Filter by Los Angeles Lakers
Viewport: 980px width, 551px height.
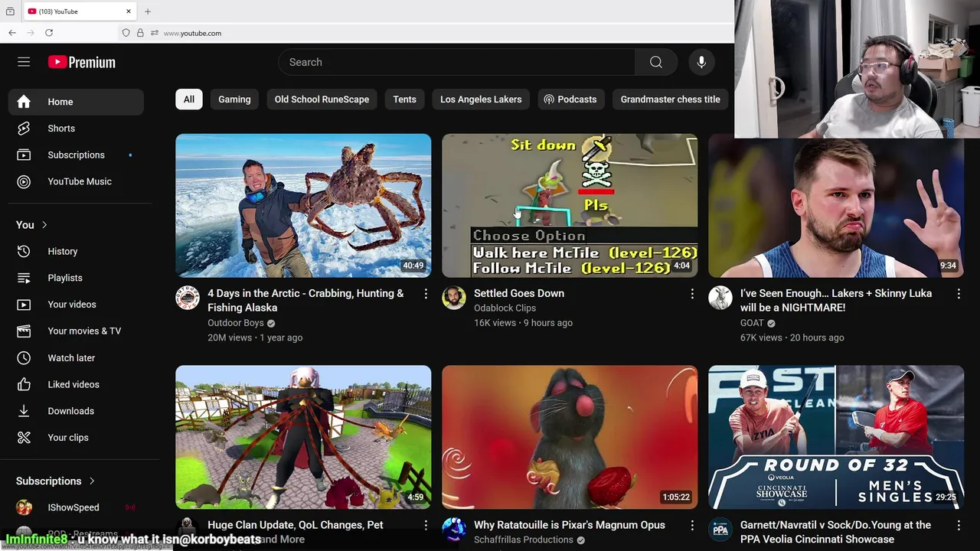pos(481,99)
